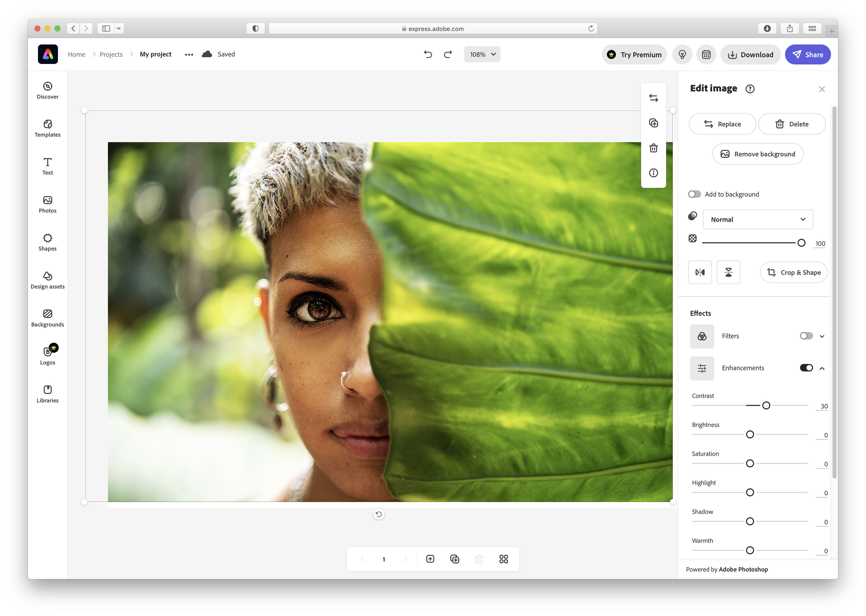
Task: Close the Edit image panel
Action: coord(822,89)
